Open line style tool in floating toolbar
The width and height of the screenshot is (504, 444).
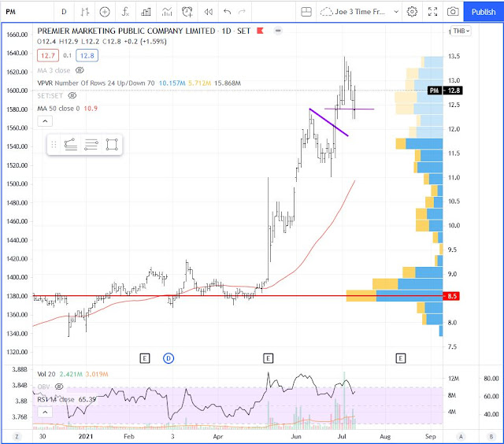pyautogui.click(x=71, y=145)
